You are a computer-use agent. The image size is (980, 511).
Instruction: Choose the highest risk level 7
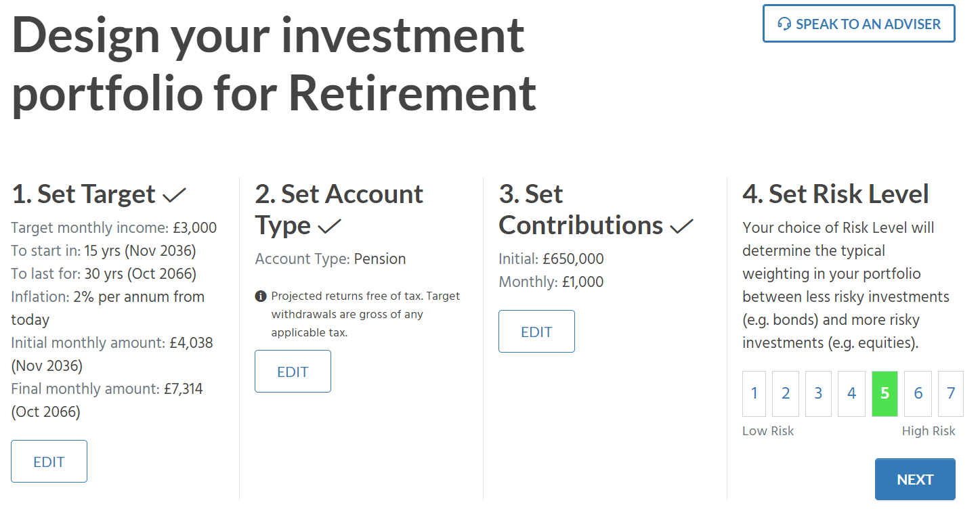pos(951,393)
